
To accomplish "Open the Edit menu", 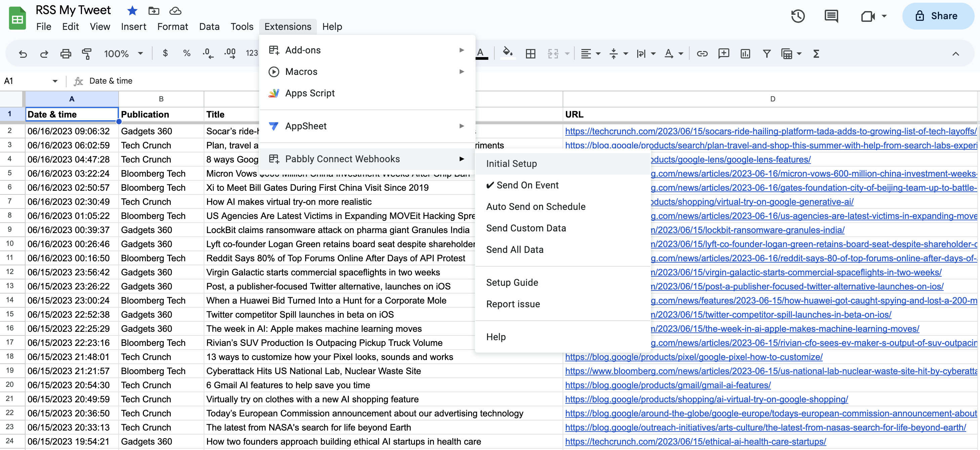I will pos(70,27).
